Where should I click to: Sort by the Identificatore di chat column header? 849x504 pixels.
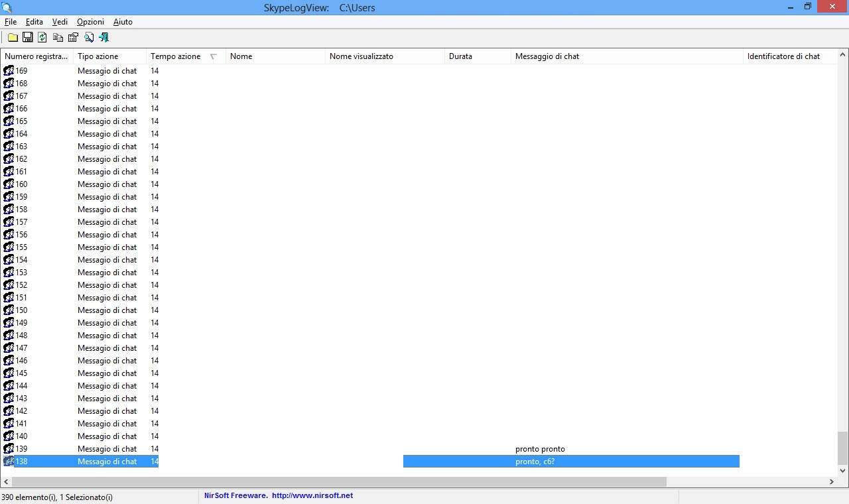tap(789, 56)
